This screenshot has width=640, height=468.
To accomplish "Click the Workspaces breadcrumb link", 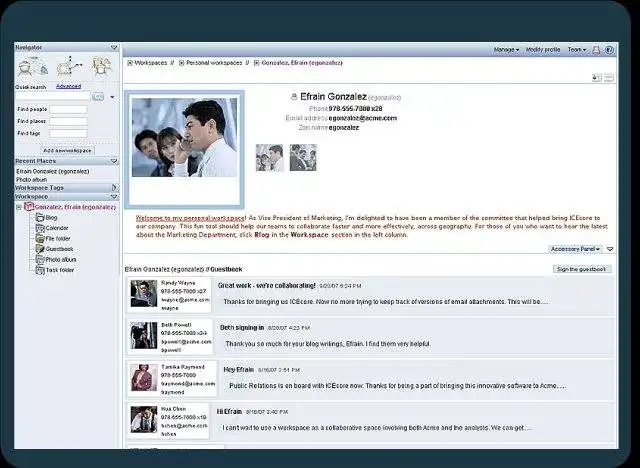I will (x=151, y=63).
